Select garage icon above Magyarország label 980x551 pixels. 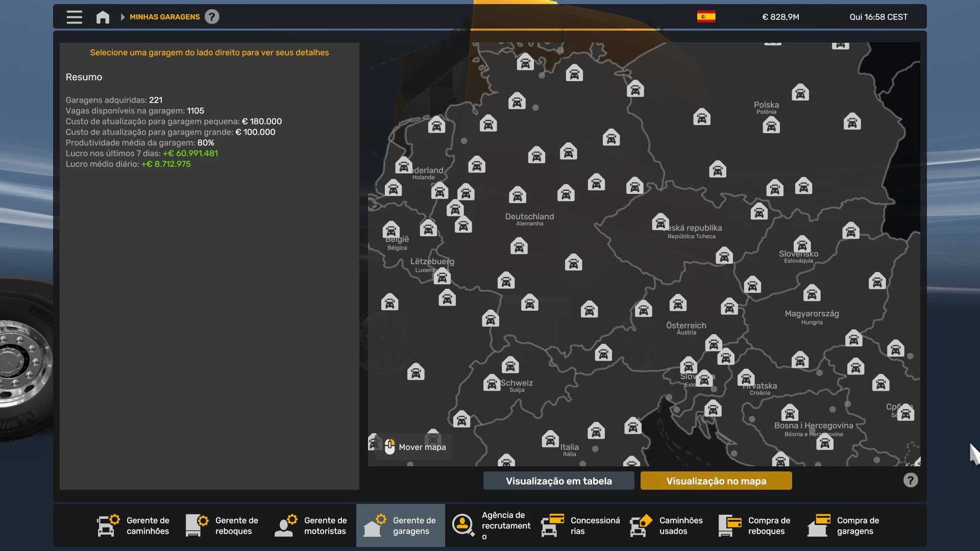tap(812, 293)
